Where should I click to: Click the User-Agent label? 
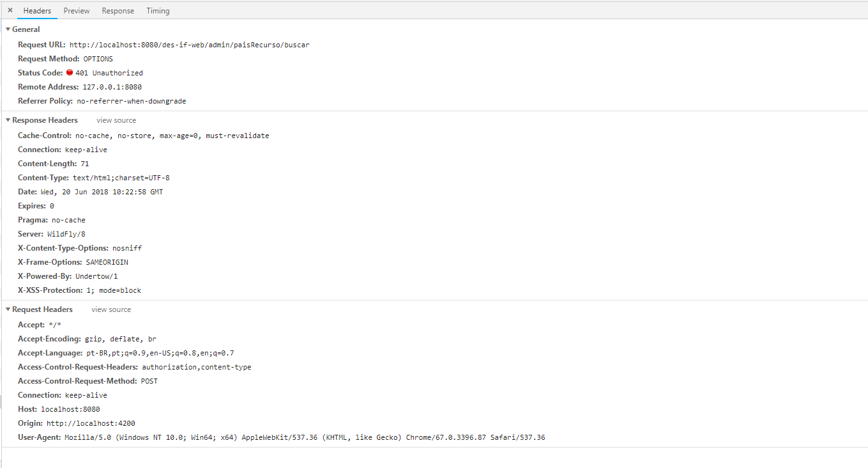tap(40, 437)
